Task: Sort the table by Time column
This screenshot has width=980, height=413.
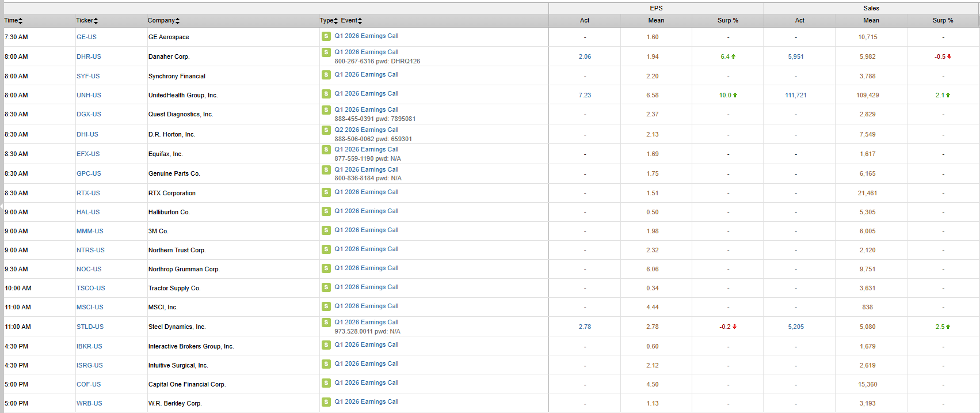Action: coord(13,21)
